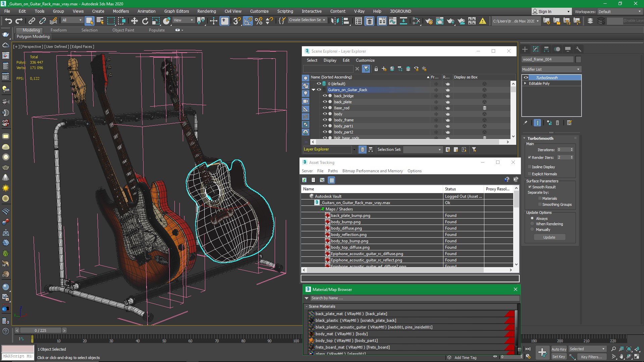The width and height of the screenshot is (644, 362).
Task: Click Polygon Modeling panel label
Action: (33, 37)
